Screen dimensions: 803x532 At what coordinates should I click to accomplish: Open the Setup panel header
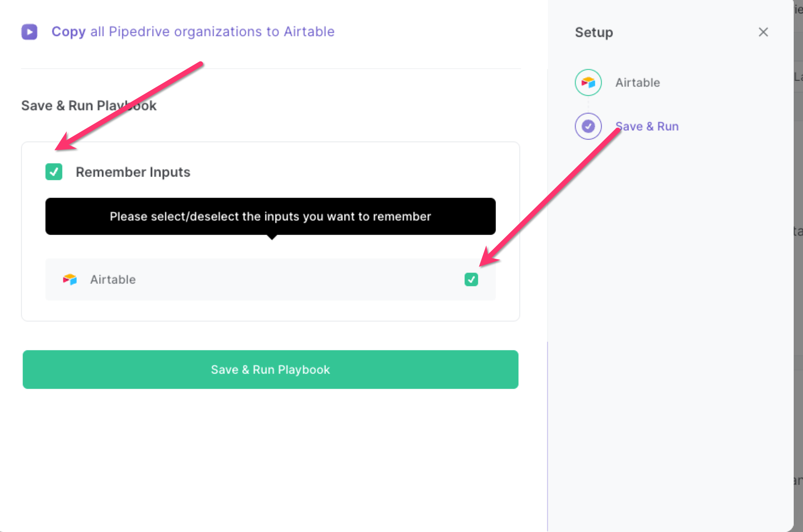pyautogui.click(x=593, y=32)
